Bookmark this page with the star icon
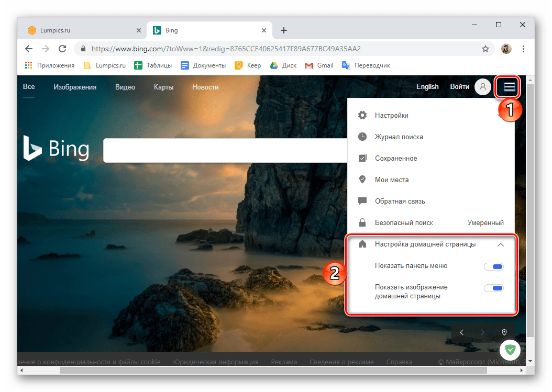The image size is (552, 392). pos(485,49)
